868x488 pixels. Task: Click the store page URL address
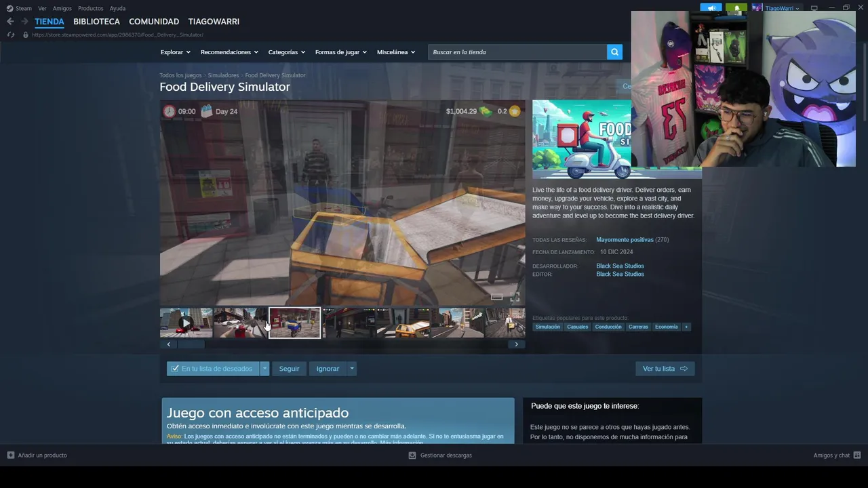point(117,35)
